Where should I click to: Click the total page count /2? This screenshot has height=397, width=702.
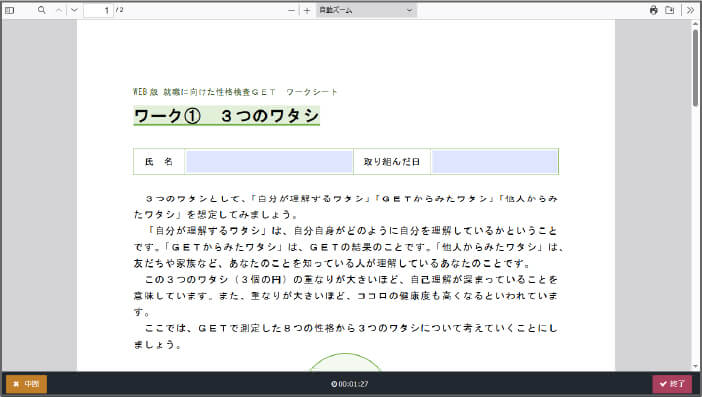tap(120, 10)
